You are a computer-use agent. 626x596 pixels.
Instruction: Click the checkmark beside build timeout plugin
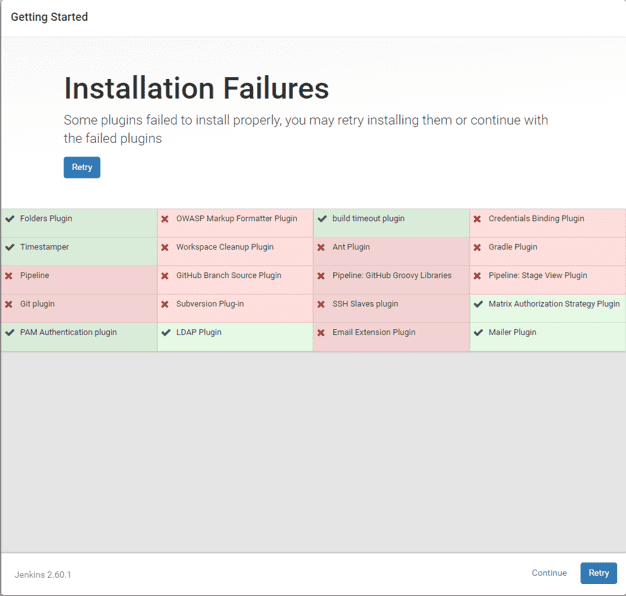point(322,219)
